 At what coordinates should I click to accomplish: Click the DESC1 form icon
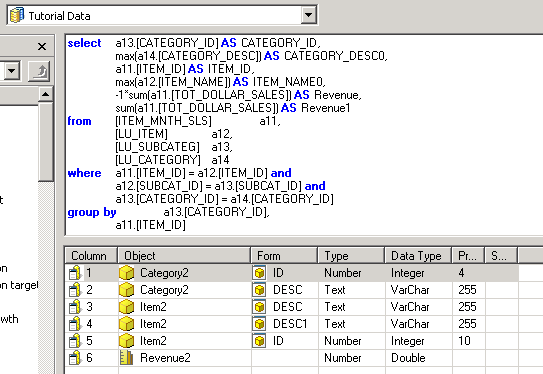point(259,324)
